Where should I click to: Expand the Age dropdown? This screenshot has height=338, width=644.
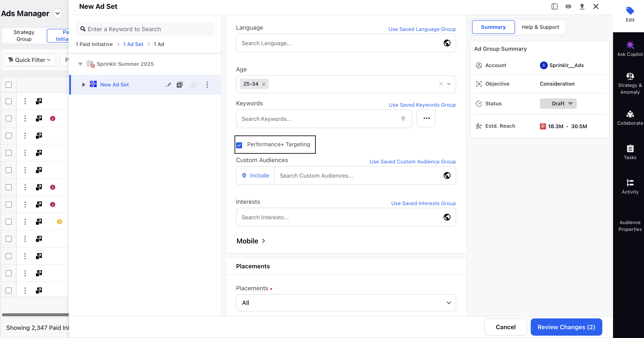(x=449, y=84)
